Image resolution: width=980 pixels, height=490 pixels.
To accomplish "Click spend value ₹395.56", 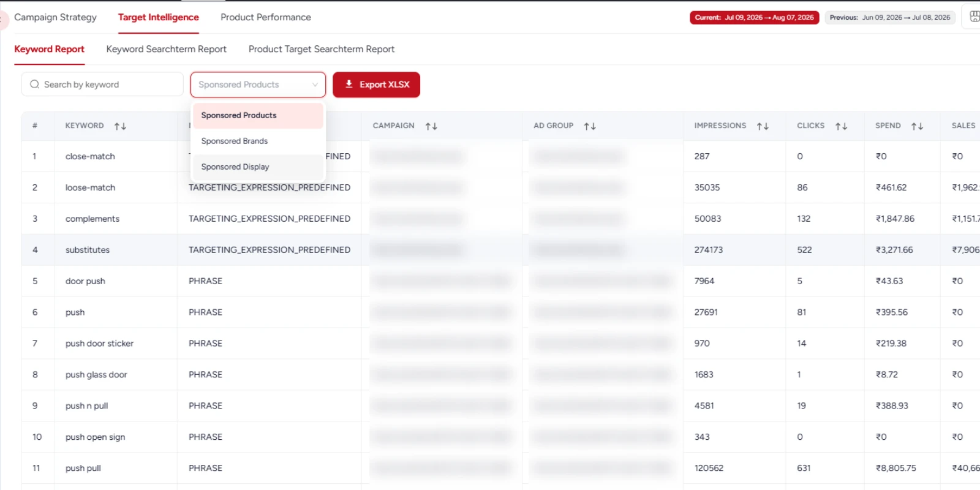I will [x=891, y=312].
